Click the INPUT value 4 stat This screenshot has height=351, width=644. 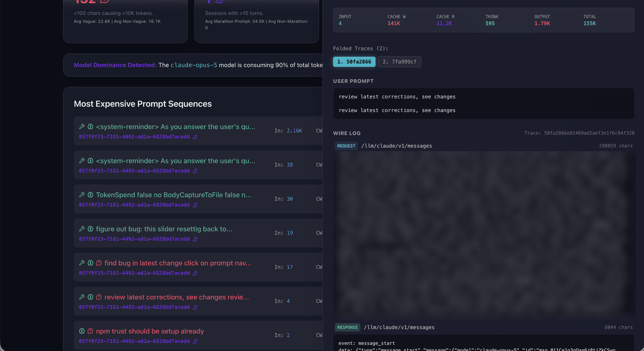pyautogui.click(x=340, y=23)
